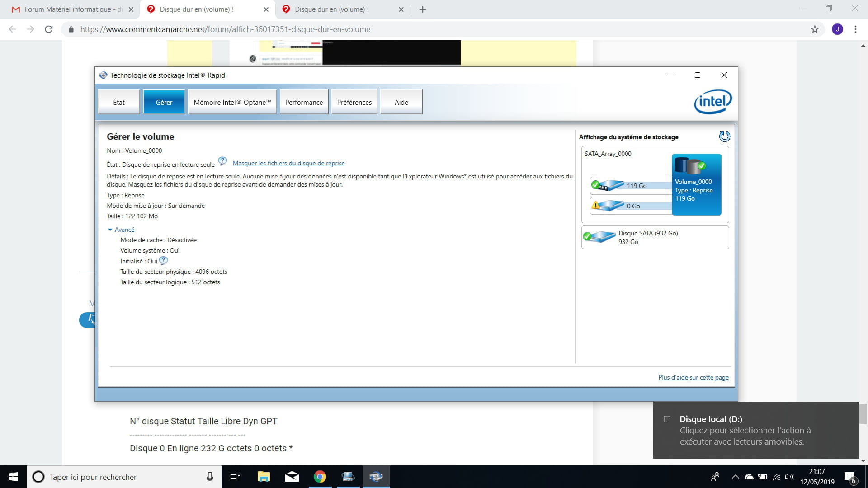Switch to Forum Matériel informatique Gmail tab

point(72,9)
